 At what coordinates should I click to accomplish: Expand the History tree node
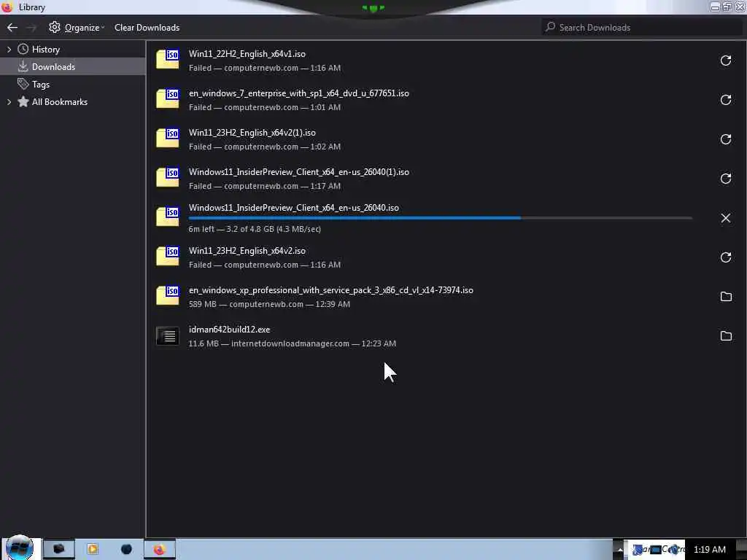point(9,49)
